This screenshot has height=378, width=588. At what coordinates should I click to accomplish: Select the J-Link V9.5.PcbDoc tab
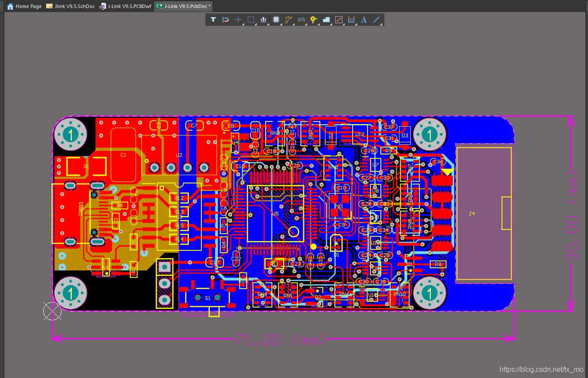click(183, 6)
